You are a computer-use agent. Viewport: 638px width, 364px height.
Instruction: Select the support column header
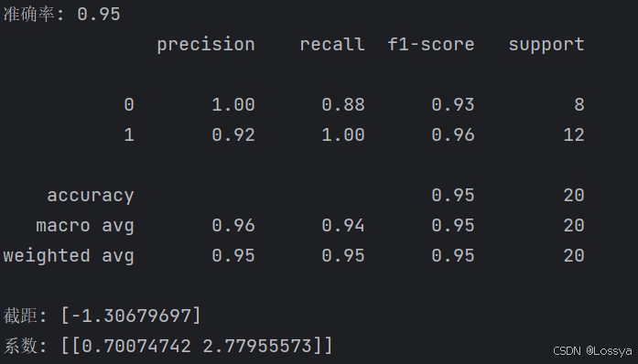click(546, 45)
